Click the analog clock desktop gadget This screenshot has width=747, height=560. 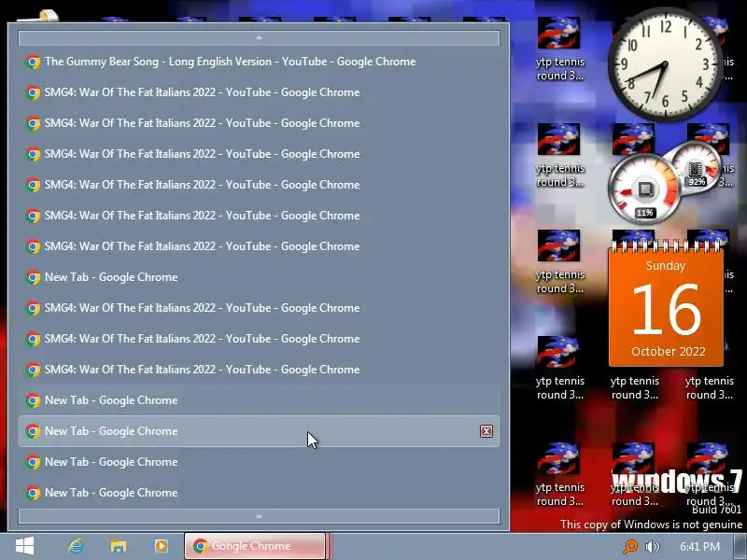point(665,63)
